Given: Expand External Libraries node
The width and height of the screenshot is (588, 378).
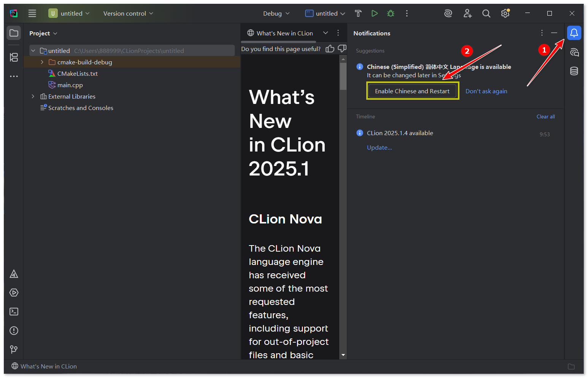Looking at the screenshot, I should point(33,96).
